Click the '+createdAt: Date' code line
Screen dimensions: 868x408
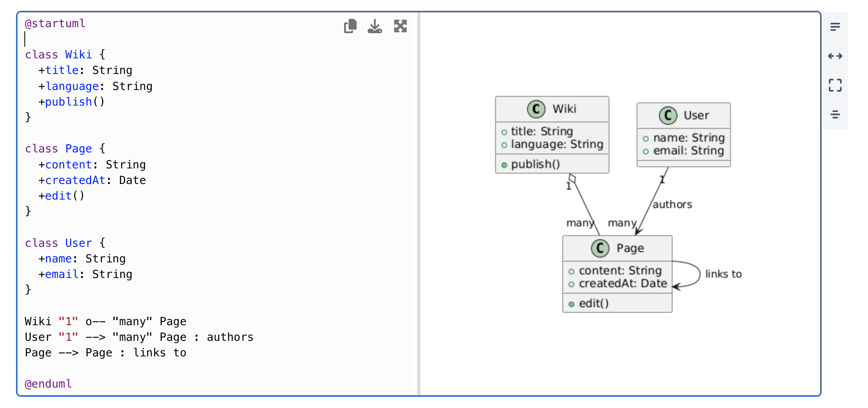pos(92,180)
